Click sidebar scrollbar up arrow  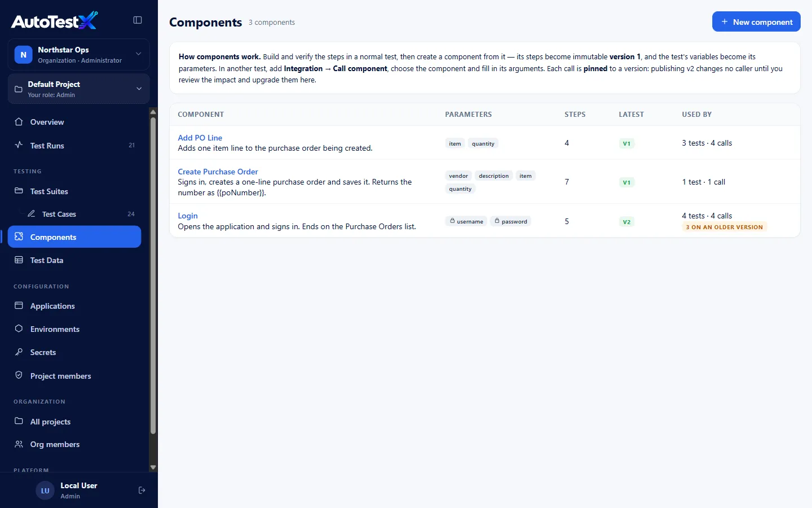(x=153, y=112)
